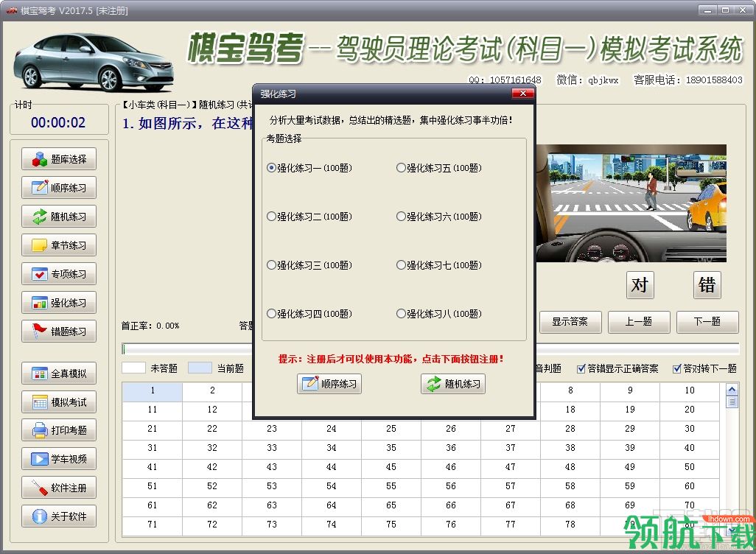Close the 强化练习 dialog

(522, 93)
